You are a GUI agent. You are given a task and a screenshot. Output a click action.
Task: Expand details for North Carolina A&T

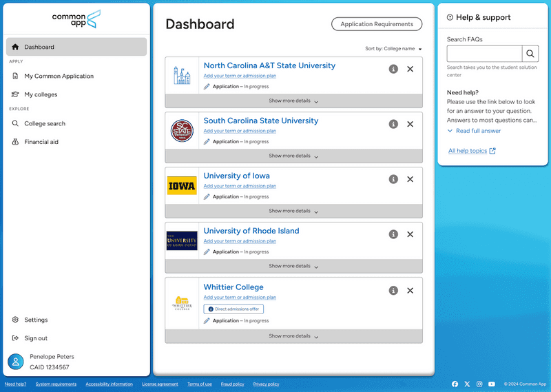(294, 101)
